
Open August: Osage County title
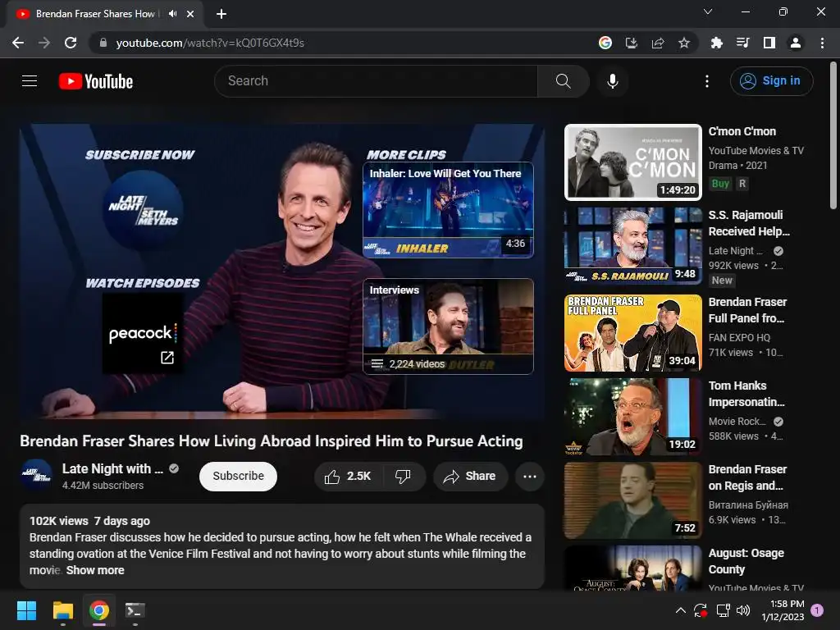(746, 561)
